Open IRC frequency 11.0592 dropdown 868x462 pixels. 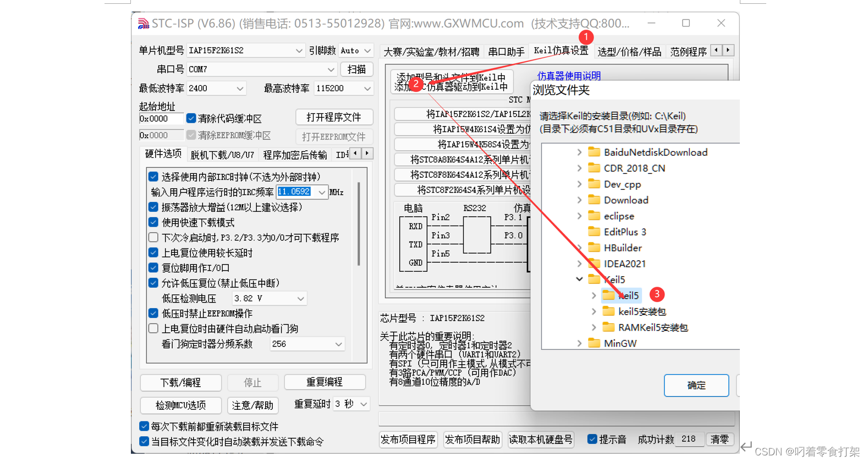coord(302,192)
